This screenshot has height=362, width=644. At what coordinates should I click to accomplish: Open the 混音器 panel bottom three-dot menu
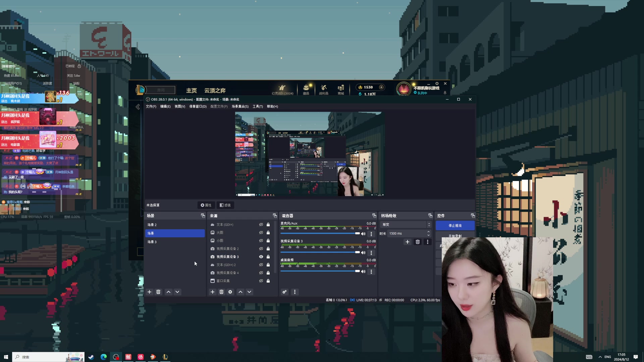click(x=295, y=292)
